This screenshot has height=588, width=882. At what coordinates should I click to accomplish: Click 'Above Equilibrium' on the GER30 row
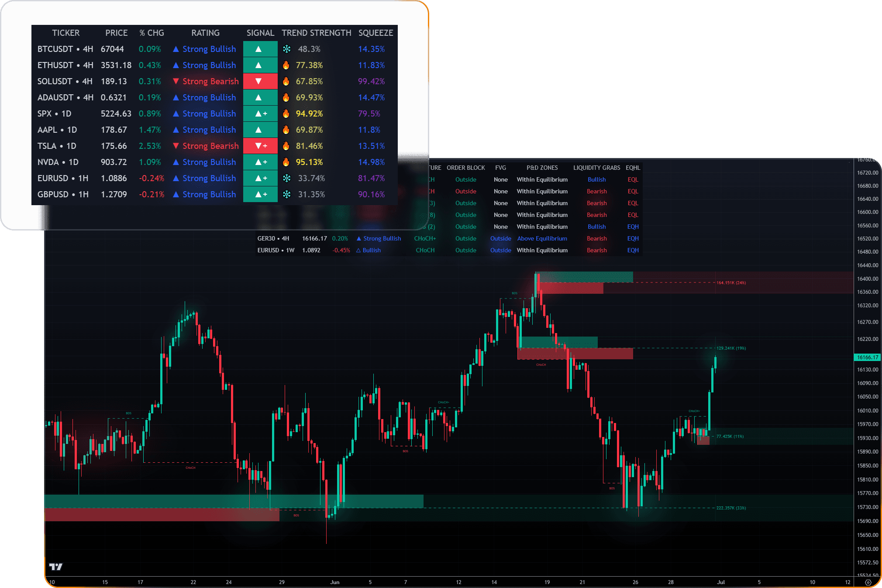[542, 238]
